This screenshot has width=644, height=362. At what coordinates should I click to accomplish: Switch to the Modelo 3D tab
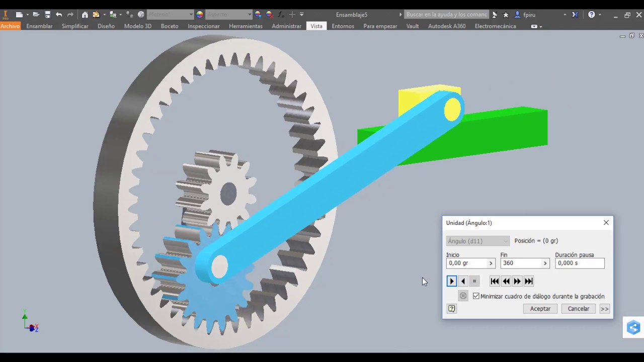click(x=138, y=26)
